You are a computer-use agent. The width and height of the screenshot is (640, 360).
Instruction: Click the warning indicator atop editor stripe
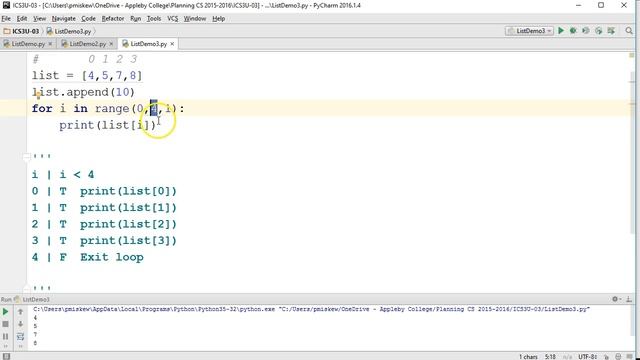coord(632,55)
